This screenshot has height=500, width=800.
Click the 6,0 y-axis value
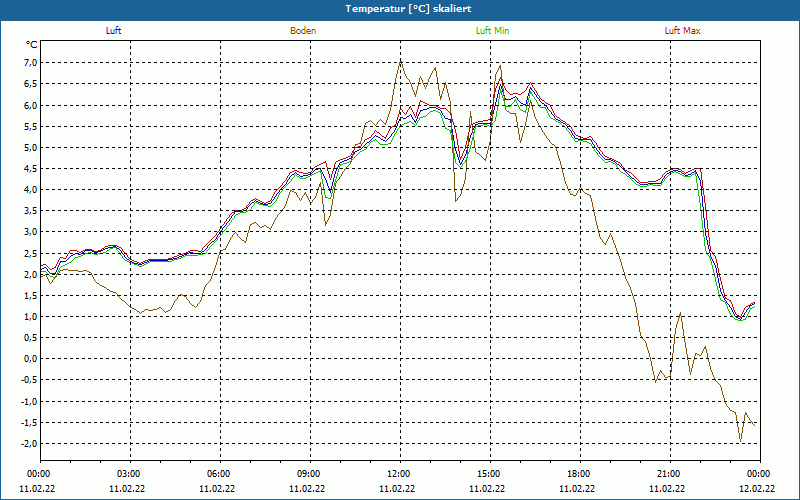coord(31,106)
